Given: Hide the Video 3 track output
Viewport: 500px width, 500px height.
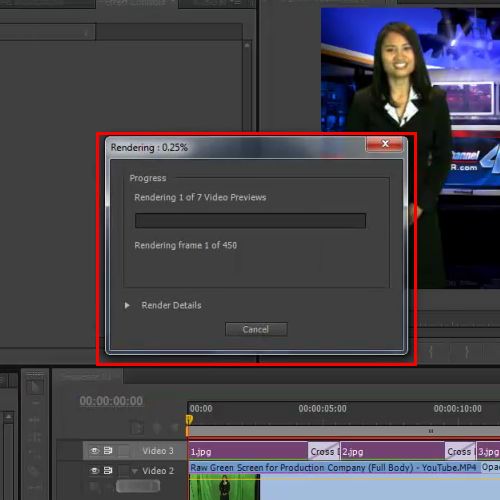Looking at the screenshot, I should [94, 451].
